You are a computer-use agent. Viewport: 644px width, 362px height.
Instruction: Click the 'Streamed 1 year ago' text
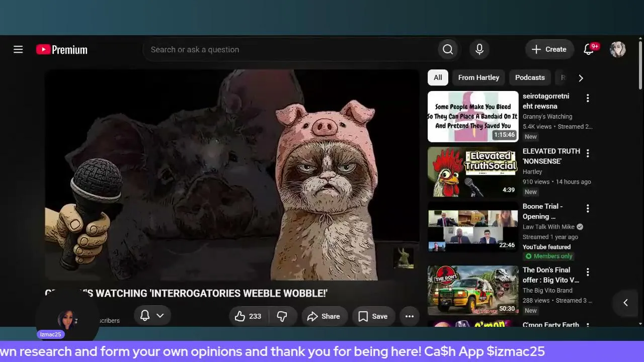[x=550, y=237]
